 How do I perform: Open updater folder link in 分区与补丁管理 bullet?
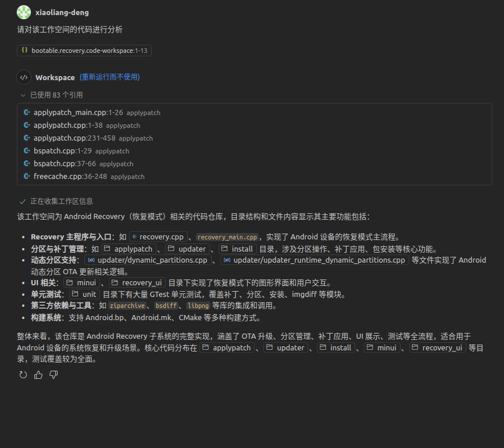coord(187,249)
